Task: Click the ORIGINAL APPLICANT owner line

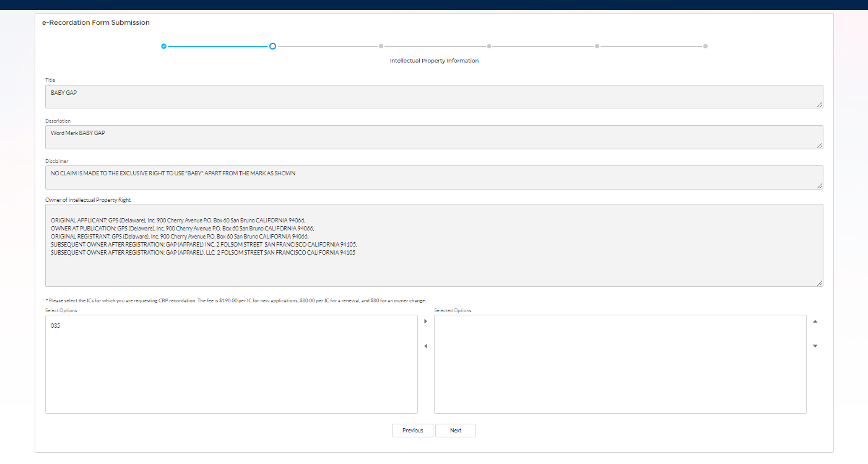Action: tap(178, 221)
